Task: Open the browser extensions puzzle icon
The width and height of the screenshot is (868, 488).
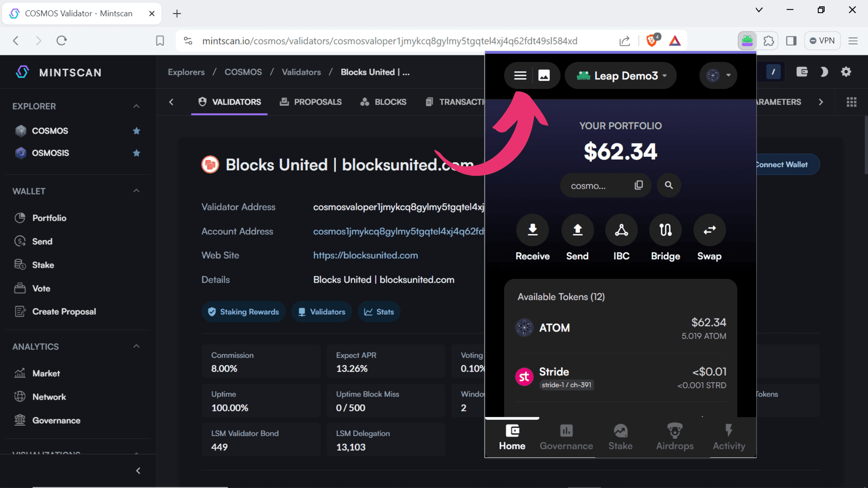Action: (x=769, y=41)
